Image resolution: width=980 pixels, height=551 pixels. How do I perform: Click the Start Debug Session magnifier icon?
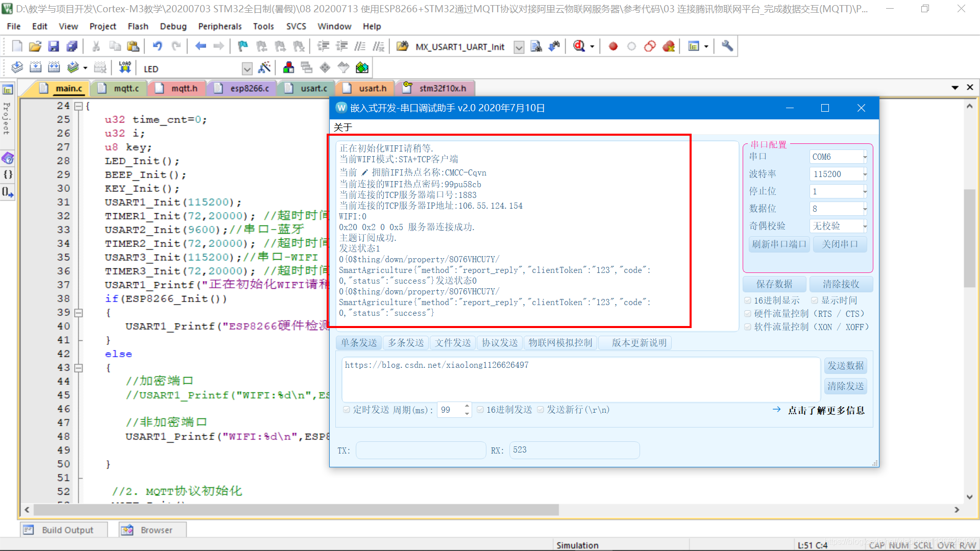click(579, 46)
